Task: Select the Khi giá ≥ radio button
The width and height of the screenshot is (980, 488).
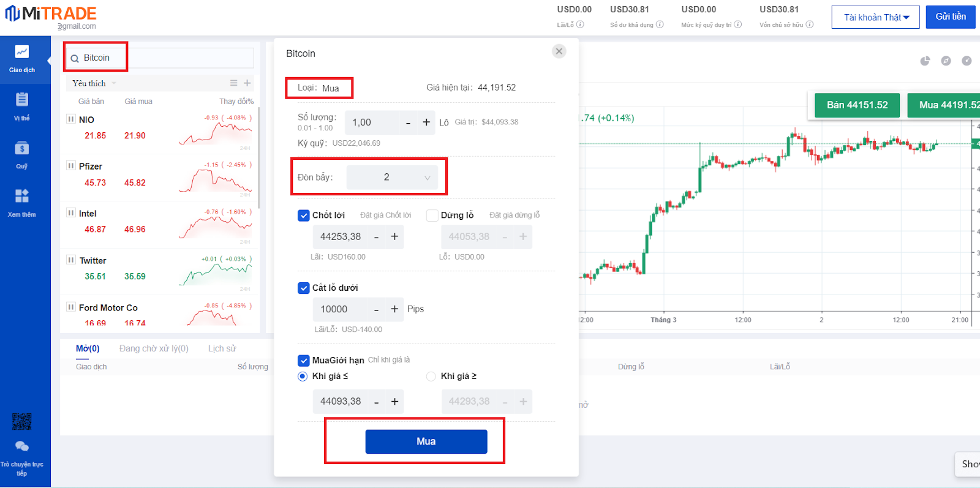Action: (431, 377)
